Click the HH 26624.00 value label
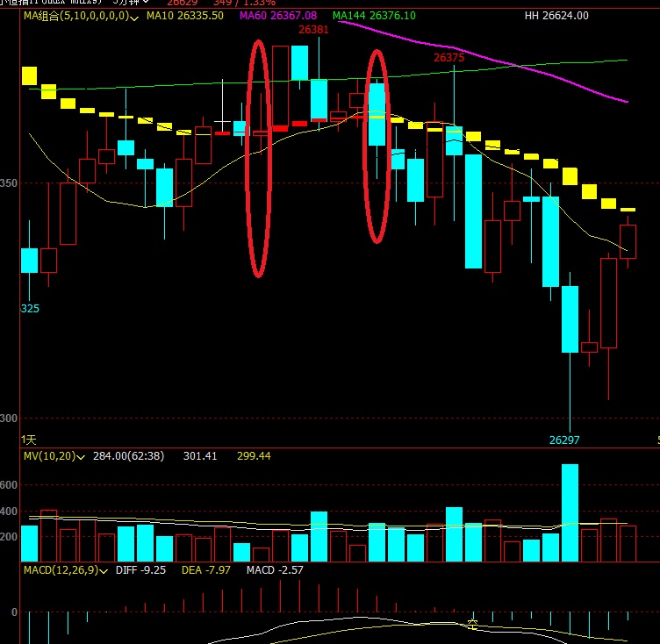Image resolution: width=660 pixels, height=644 pixels. click(x=556, y=16)
